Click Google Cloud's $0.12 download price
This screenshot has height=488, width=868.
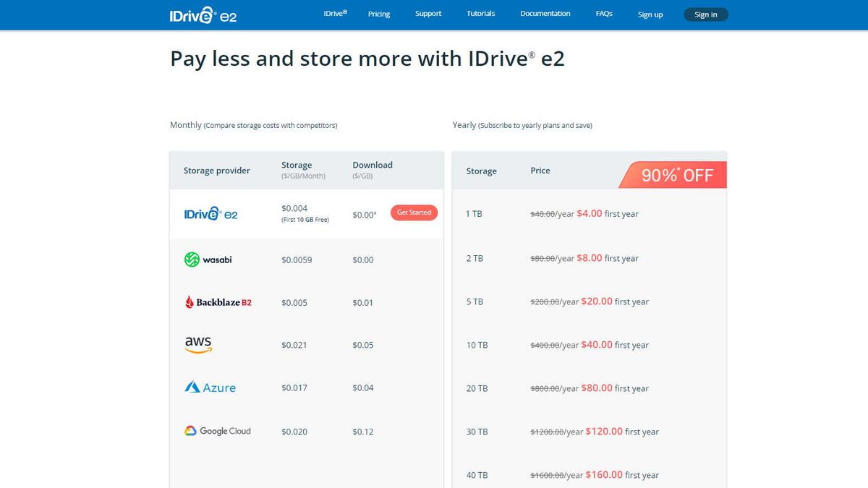point(363,432)
